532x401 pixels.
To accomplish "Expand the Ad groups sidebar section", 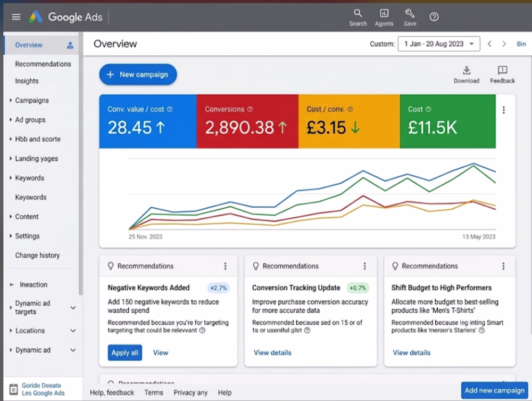I will (x=11, y=120).
